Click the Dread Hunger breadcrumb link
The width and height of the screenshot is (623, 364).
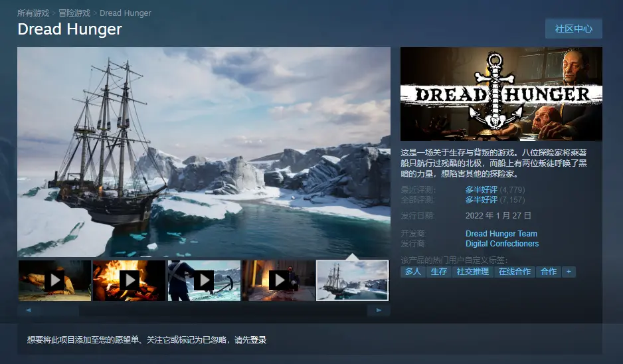click(125, 13)
